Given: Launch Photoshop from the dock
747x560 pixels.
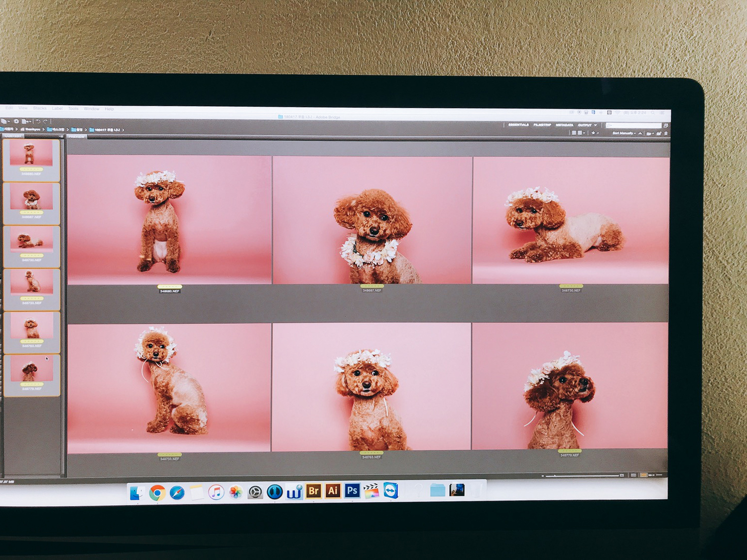Looking at the screenshot, I should coord(352,491).
